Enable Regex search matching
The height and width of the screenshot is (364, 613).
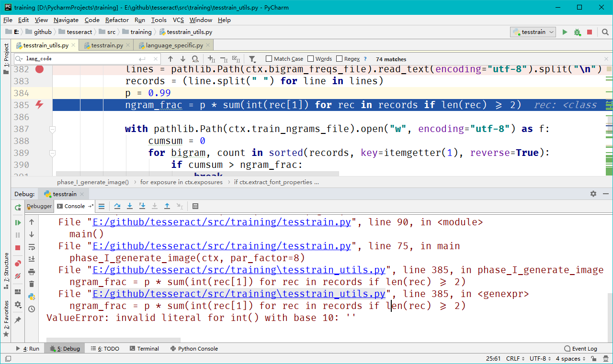point(340,58)
